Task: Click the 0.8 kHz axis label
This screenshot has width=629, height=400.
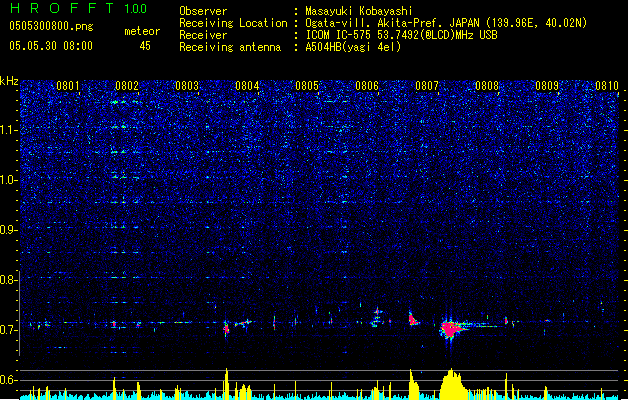Action: pyautogui.click(x=8, y=280)
